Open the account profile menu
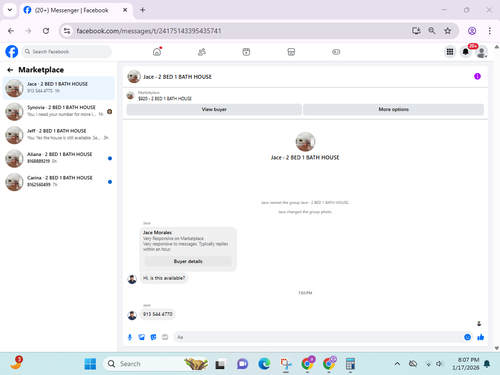Screen dimensions: 500x375 coord(482,52)
